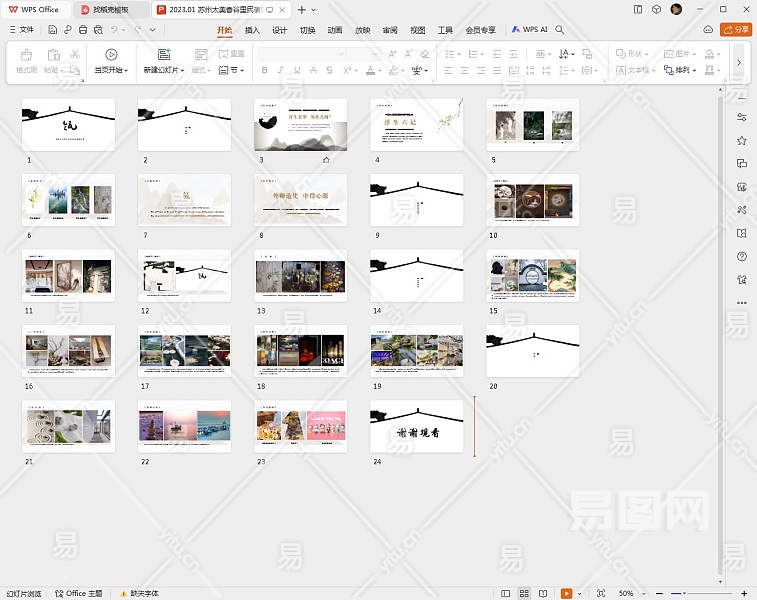Viewport: 757px width, 600px height.
Task: Click the search magnifier icon beside WPS AI
Action: pyautogui.click(x=560, y=30)
